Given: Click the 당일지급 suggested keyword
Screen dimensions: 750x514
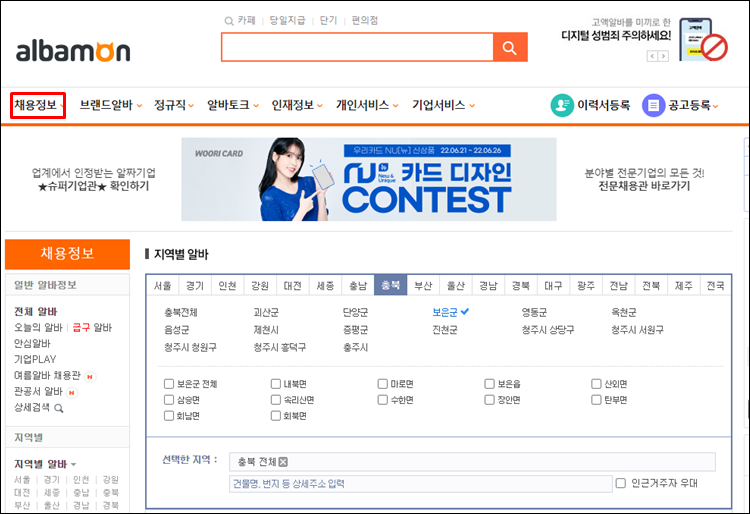Looking at the screenshot, I should (287, 21).
